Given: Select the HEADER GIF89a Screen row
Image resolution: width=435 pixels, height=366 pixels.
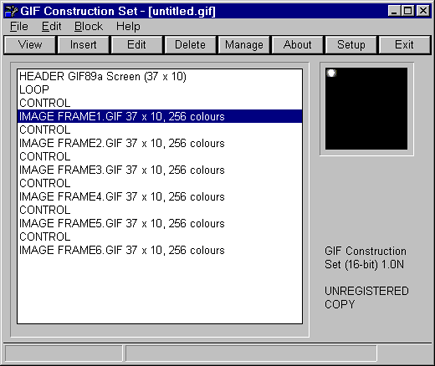Looking at the screenshot, I should [160, 76].
